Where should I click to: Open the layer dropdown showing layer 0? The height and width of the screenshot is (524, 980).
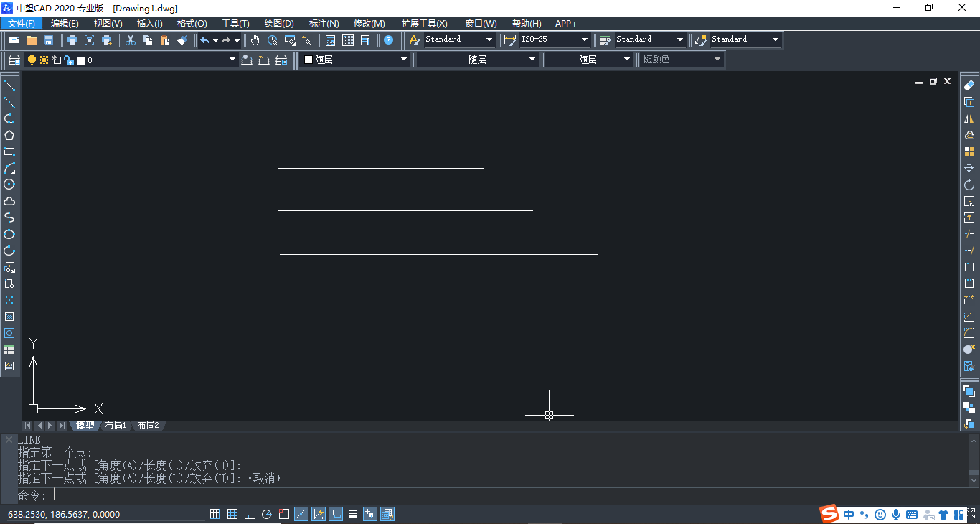231,60
